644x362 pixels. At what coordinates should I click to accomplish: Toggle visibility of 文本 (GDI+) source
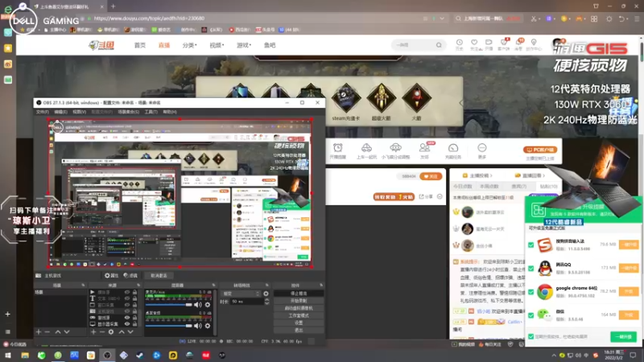click(127, 298)
